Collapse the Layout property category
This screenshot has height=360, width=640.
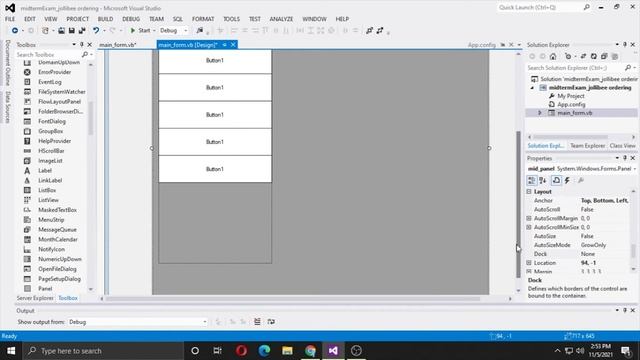point(529,191)
